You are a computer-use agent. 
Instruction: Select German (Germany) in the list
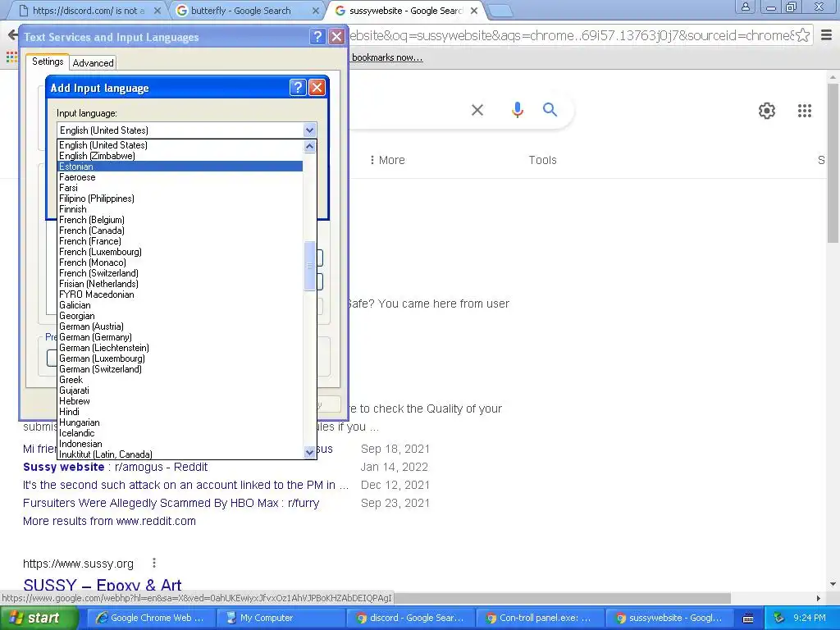pos(180,337)
